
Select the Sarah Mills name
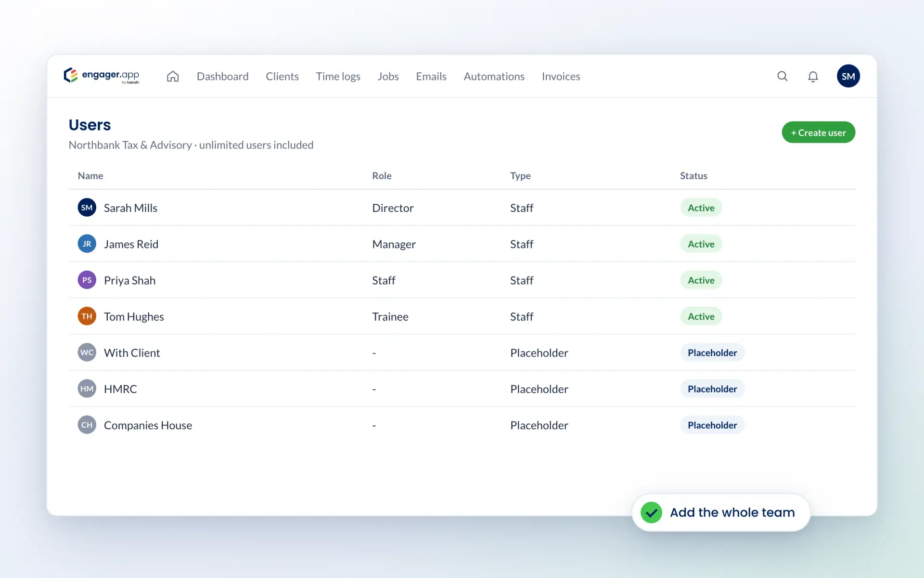point(130,208)
